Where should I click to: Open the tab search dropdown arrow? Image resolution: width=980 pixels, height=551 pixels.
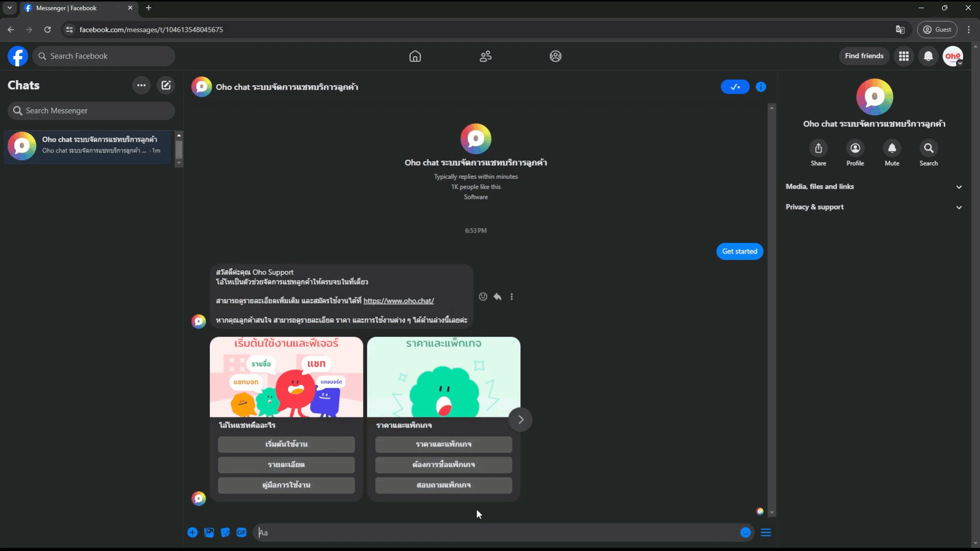pyautogui.click(x=9, y=8)
